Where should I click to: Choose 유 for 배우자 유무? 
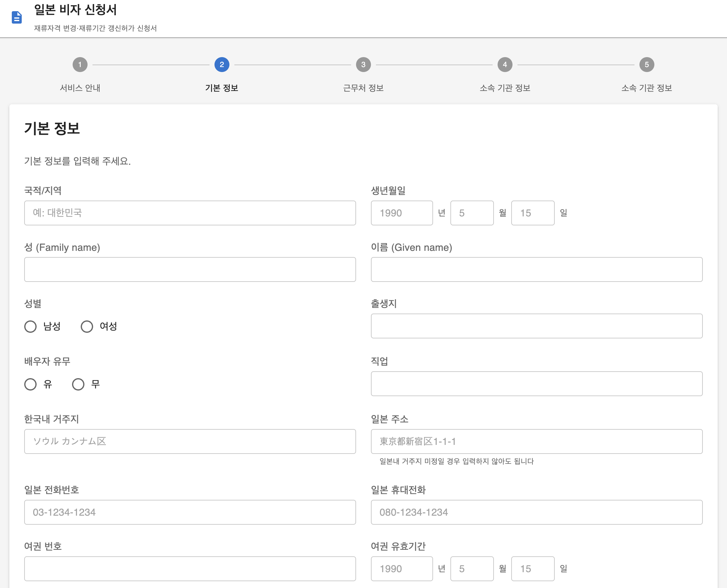[30, 384]
